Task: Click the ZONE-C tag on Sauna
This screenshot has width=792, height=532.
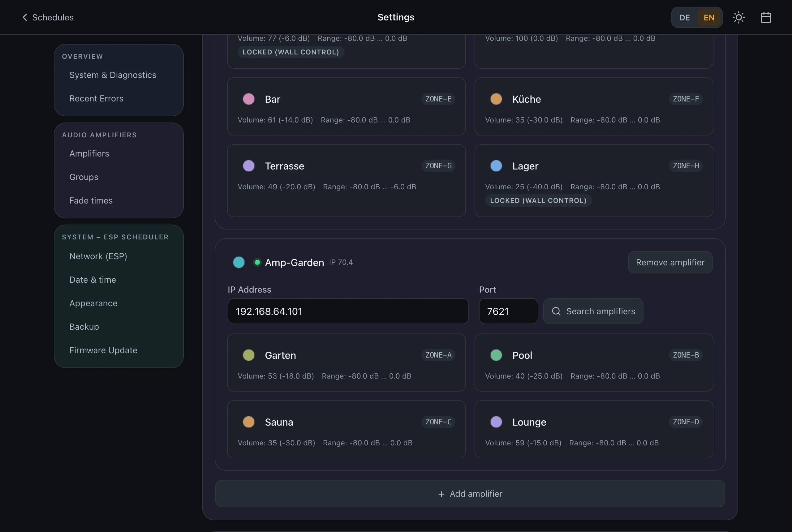Action: [x=438, y=422]
